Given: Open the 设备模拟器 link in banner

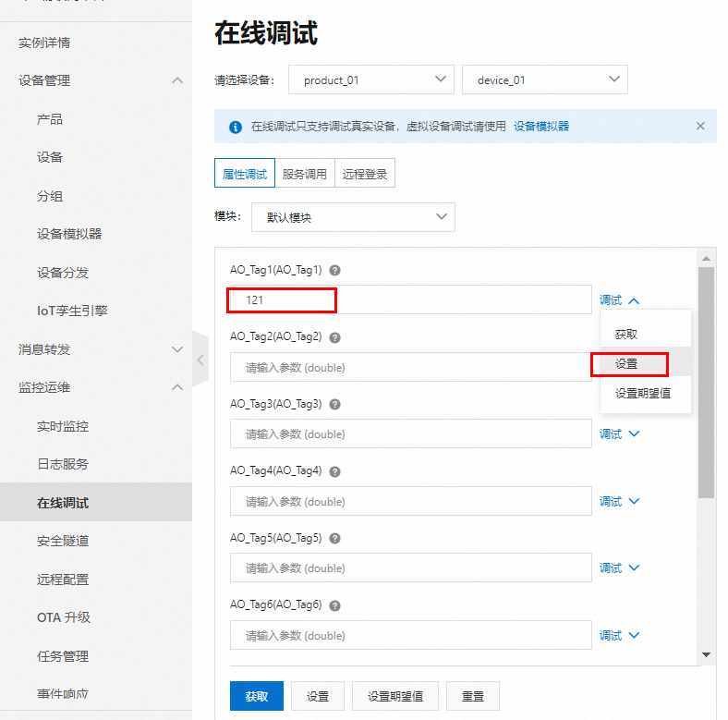Looking at the screenshot, I should point(541,127).
